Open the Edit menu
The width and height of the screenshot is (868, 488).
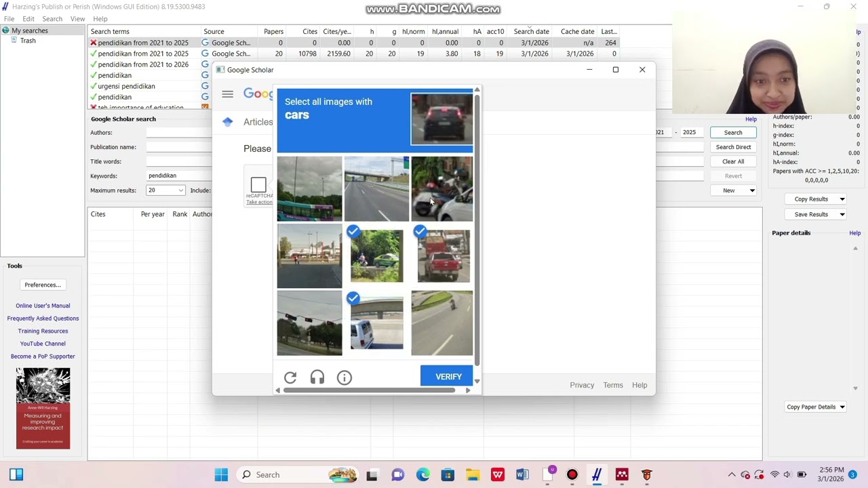point(28,19)
